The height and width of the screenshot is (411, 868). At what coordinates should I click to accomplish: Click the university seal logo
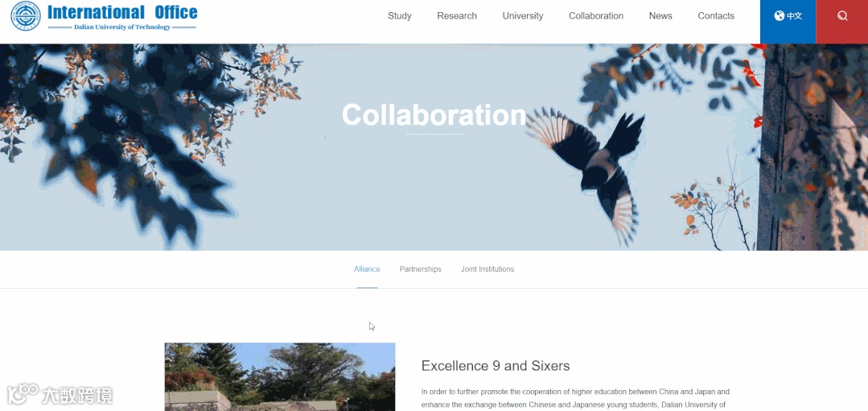[x=26, y=16]
